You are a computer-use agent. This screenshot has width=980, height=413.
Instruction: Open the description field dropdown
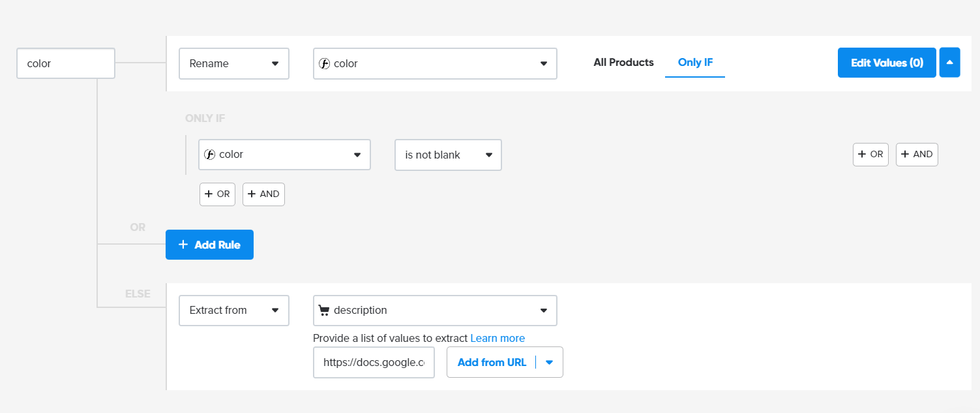pyautogui.click(x=435, y=310)
